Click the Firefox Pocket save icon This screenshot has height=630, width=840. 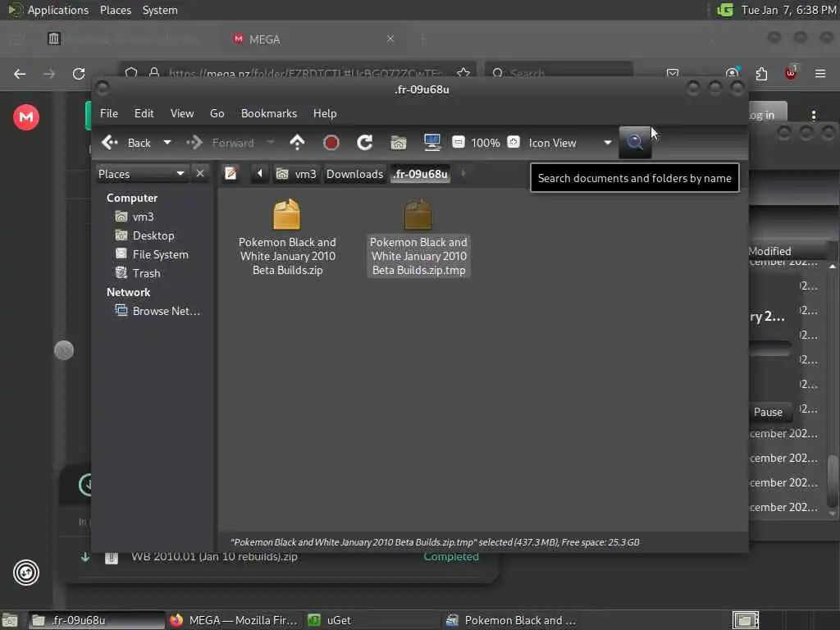click(673, 73)
